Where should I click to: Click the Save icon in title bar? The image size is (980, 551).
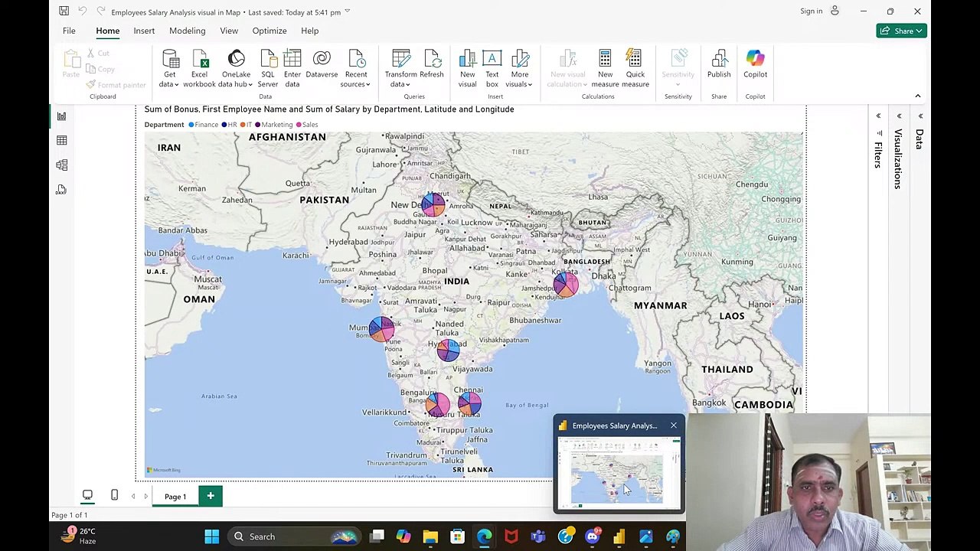(64, 11)
